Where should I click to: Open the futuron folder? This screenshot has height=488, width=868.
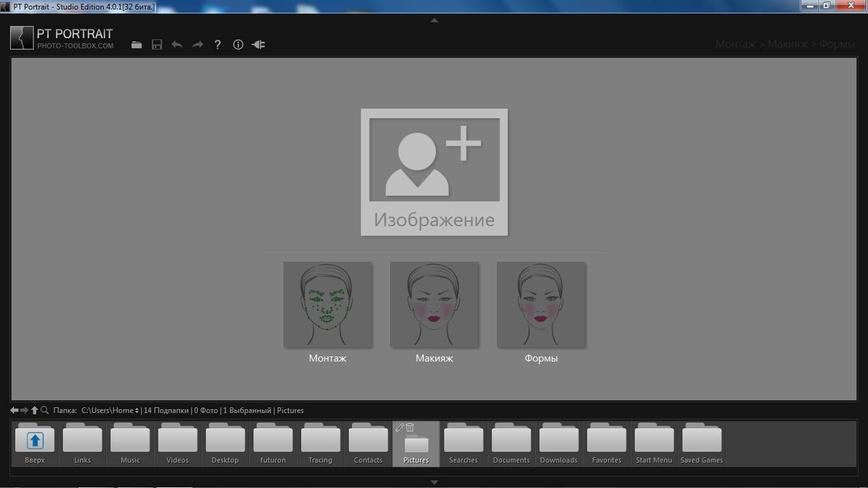(x=273, y=444)
